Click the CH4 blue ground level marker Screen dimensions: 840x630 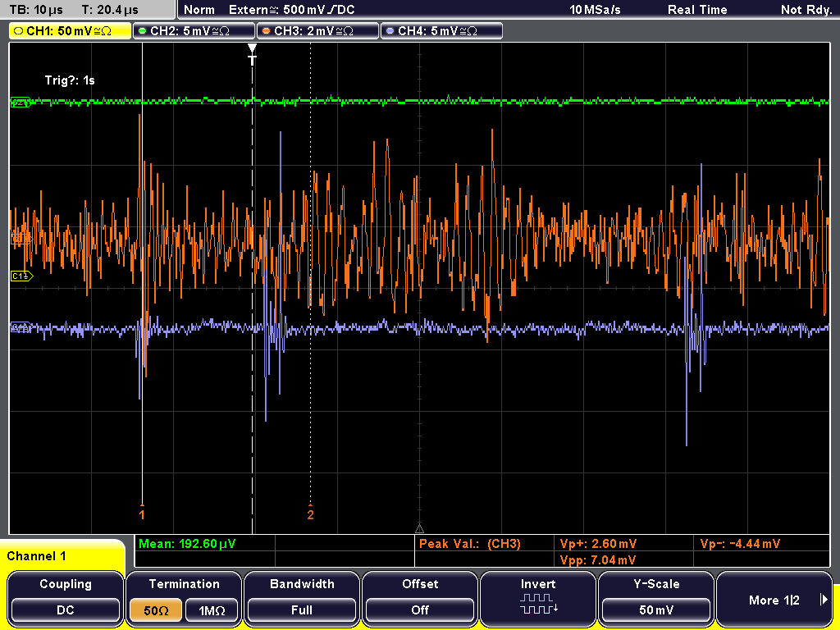point(21,327)
